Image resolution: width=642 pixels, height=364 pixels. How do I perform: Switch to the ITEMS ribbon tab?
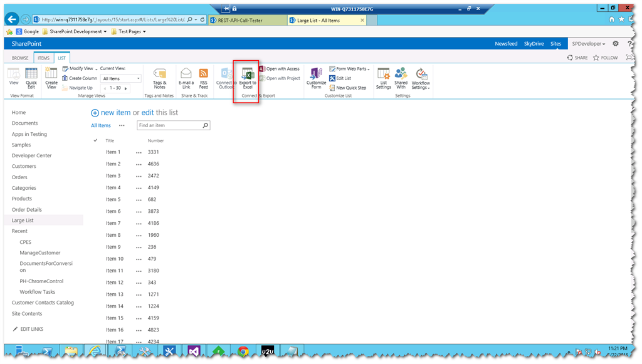pos(43,57)
